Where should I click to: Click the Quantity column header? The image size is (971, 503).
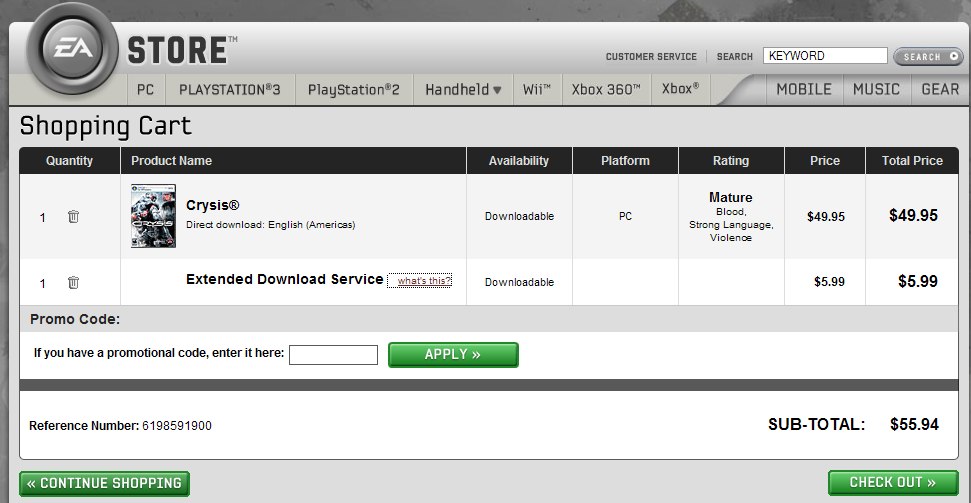(x=69, y=161)
